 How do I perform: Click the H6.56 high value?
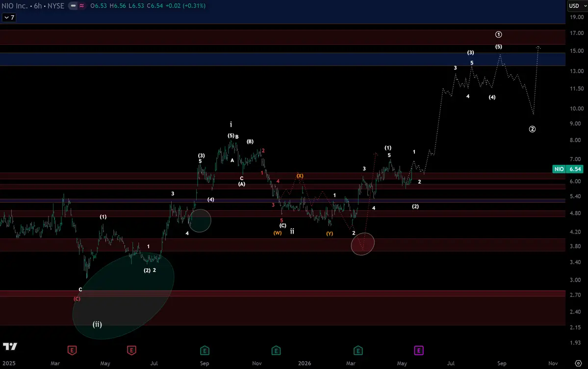pyautogui.click(x=118, y=5)
